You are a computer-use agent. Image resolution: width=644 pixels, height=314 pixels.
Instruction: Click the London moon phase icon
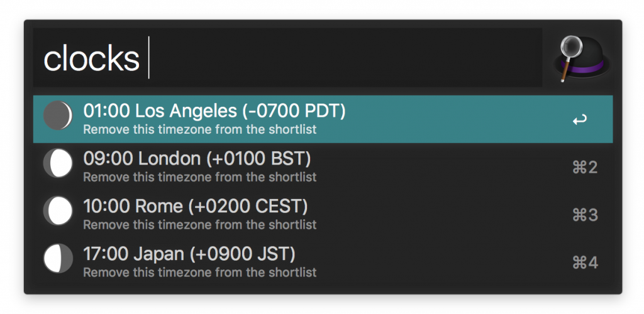coord(58,163)
